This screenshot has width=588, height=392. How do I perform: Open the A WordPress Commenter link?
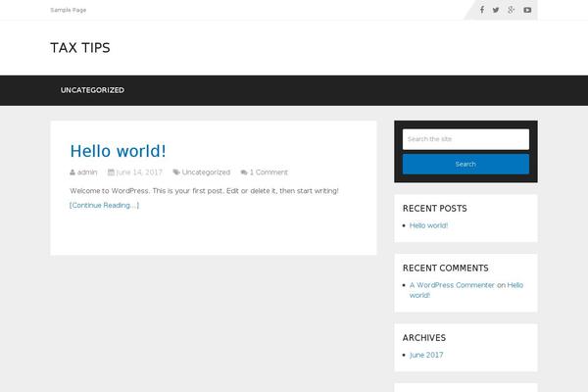pos(452,285)
